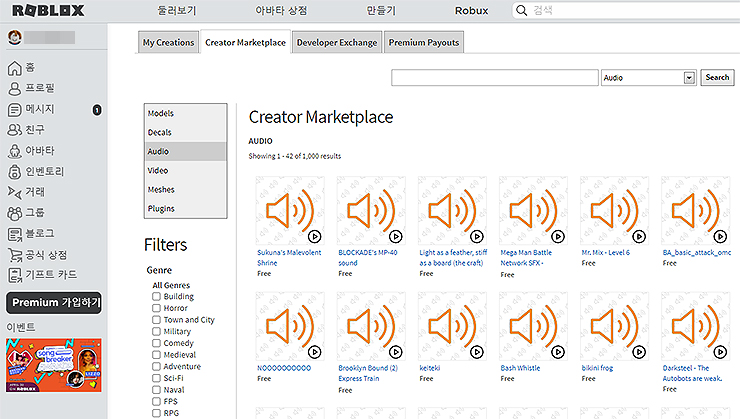Viewport: 740px width, 419px height.
Task: Open 공식 상점 in the sidebar
Action: [37, 255]
